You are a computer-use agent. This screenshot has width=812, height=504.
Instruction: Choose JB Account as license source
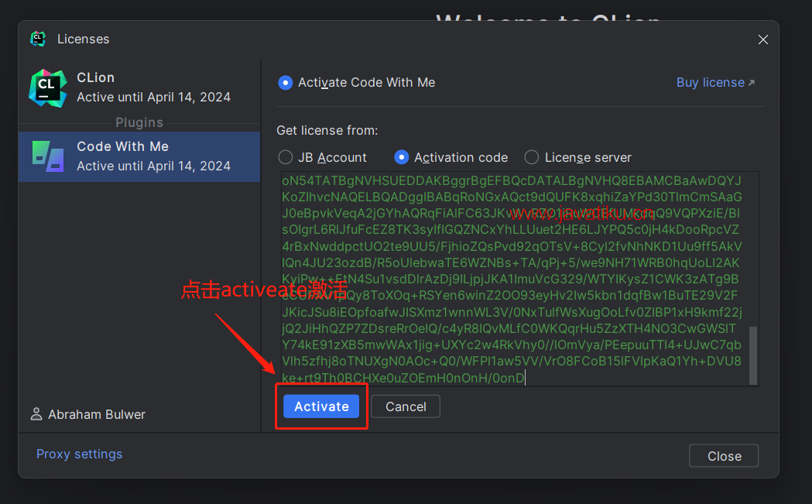[286, 157]
